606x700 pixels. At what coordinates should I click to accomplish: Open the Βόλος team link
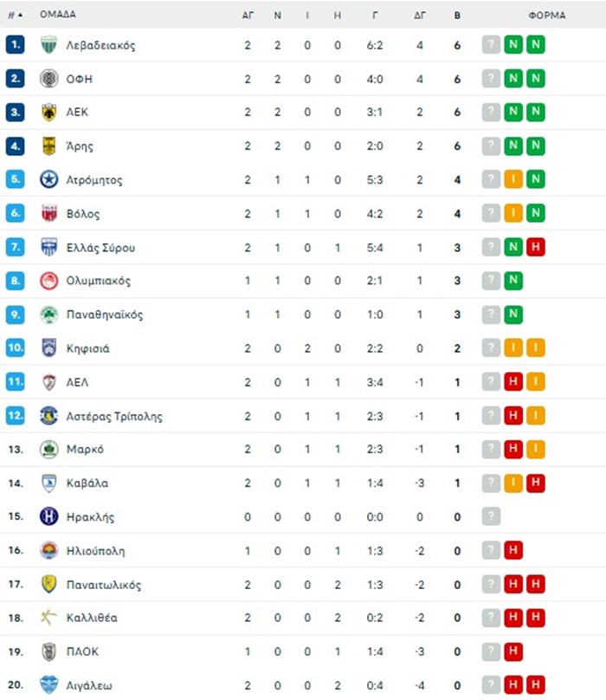tap(83, 214)
